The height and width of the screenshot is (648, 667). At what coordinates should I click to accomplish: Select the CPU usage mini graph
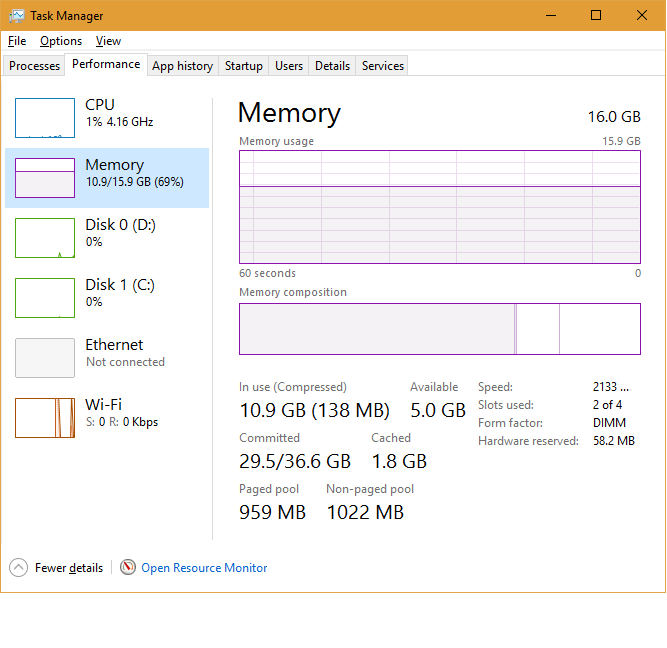point(45,118)
